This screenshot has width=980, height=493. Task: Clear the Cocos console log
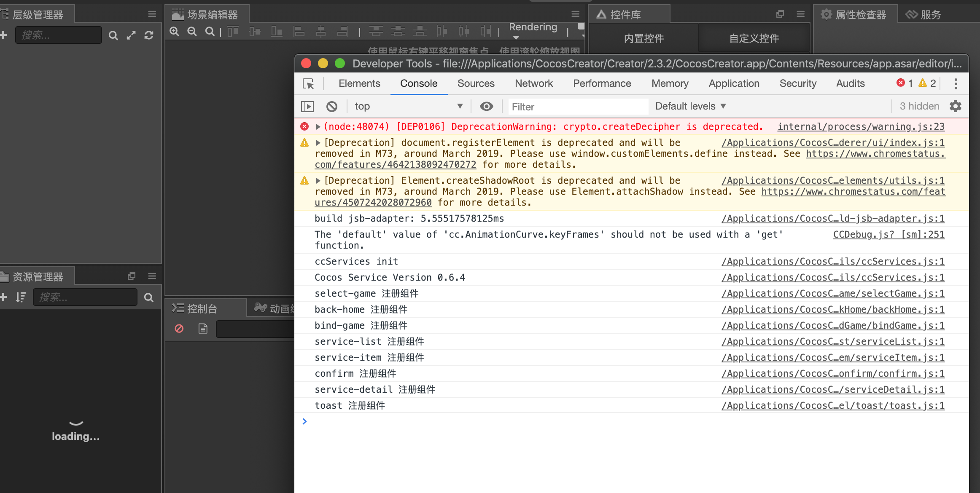click(x=179, y=329)
